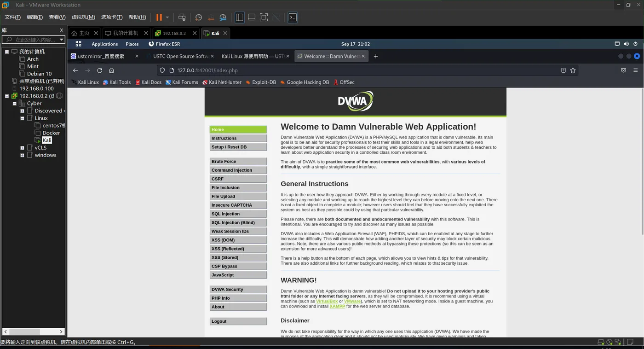644x349 pixels.
Task: Collapse the Cyber datacenter node
Action: [x=14, y=103]
